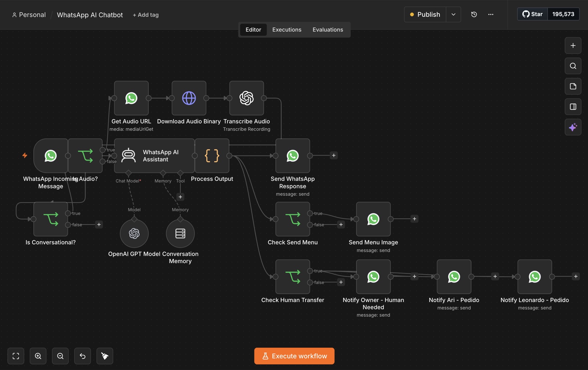The width and height of the screenshot is (588, 370).
Task: Zoom in on the canvas
Action: pos(38,356)
